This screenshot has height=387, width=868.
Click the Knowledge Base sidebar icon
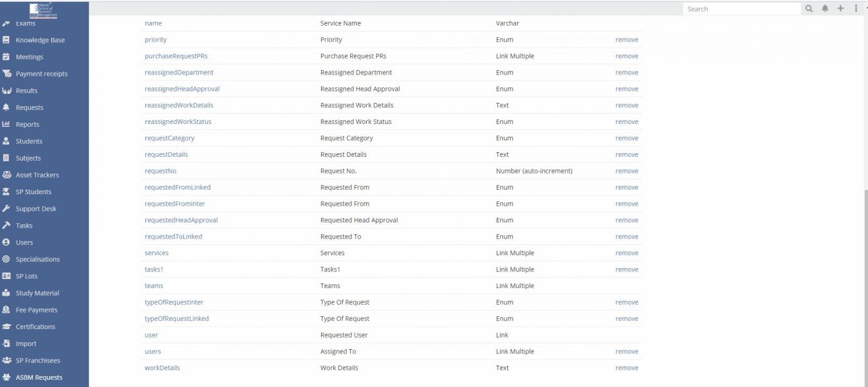6,40
